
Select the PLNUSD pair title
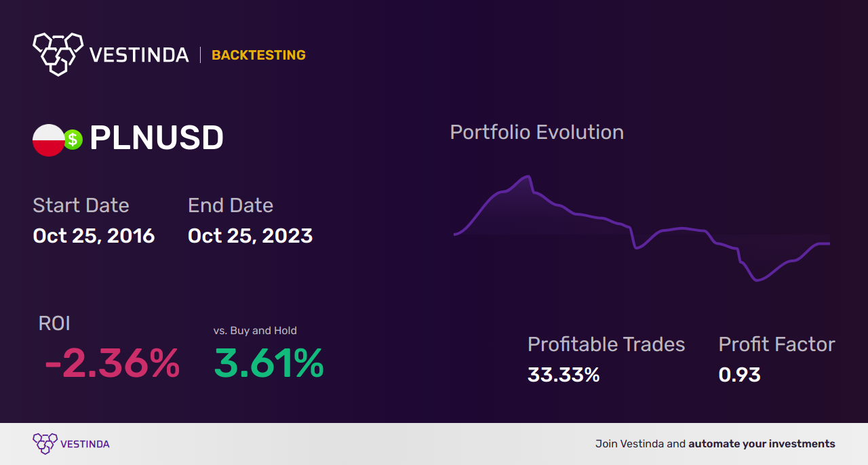click(x=157, y=139)
